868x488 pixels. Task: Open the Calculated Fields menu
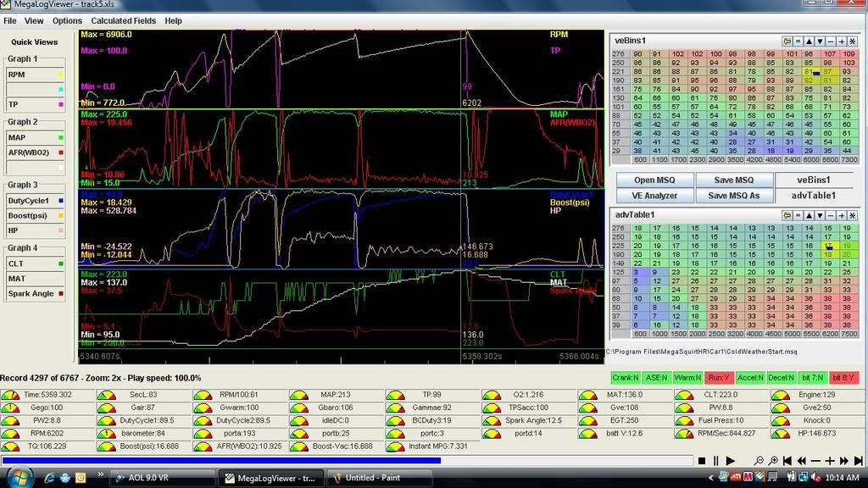click(x=124, y=20)
